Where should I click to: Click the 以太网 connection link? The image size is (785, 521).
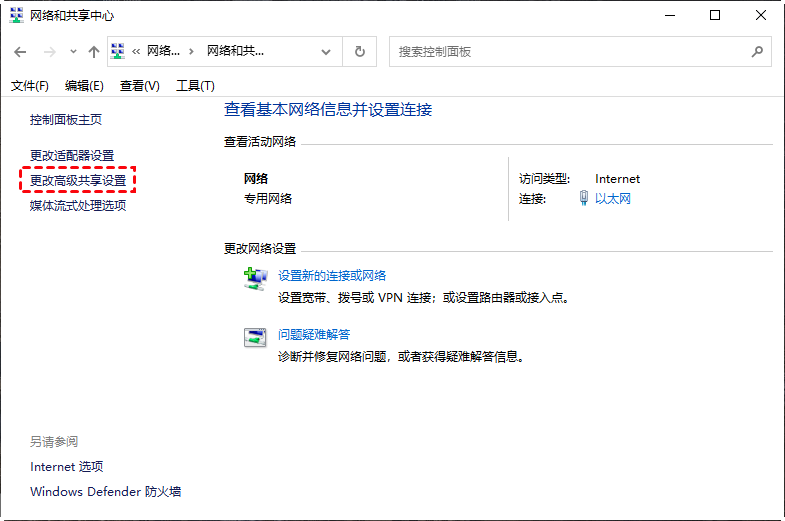(613, 199)
